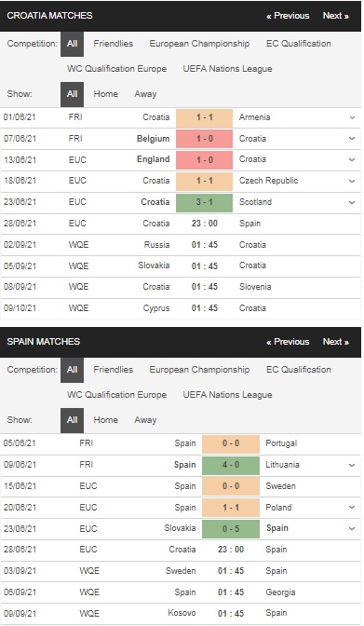Open Czech Republic team link
364x626 pixels.
269,181
